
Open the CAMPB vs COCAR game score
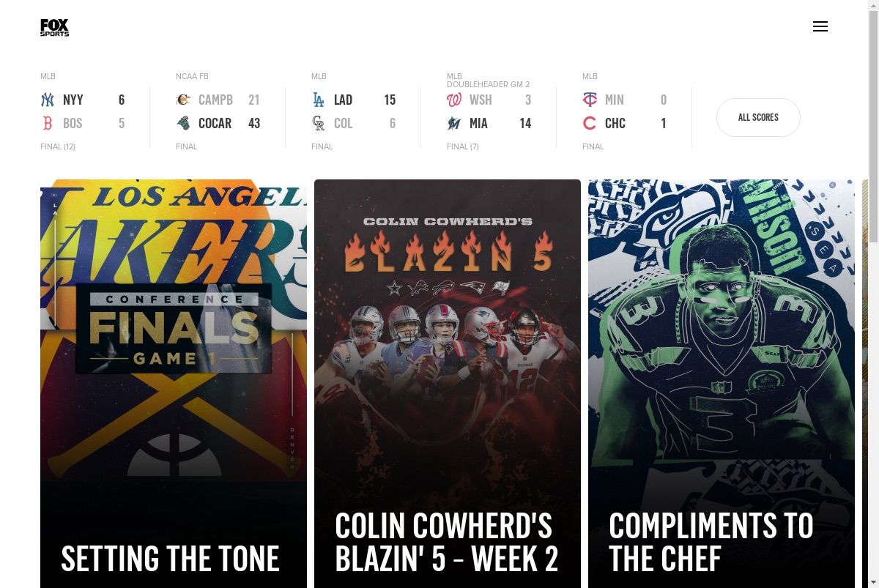click(218, 111)
